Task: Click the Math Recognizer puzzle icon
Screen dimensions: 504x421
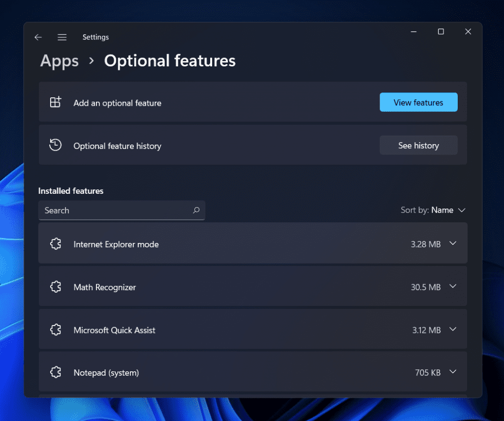Action: click(x=56, y=286)
